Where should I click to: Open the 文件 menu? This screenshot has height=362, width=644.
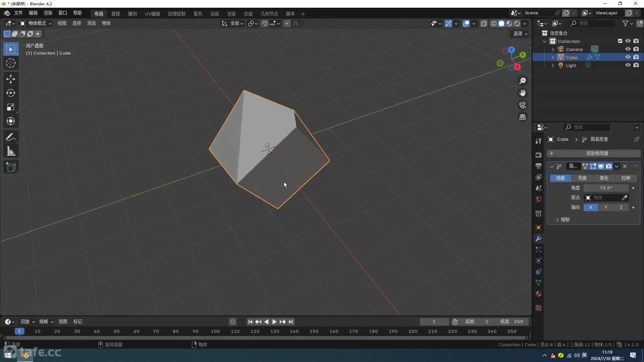coord(18,13)
